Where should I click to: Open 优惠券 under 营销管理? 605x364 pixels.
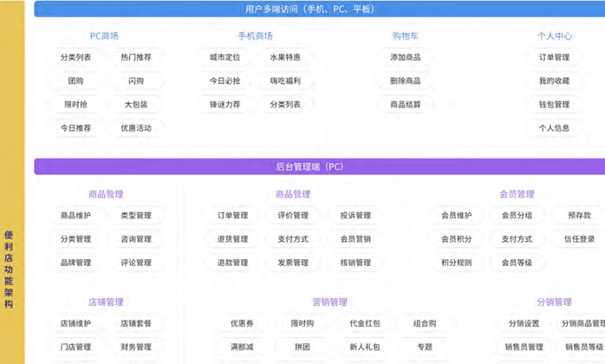click(x=241, y=323)
